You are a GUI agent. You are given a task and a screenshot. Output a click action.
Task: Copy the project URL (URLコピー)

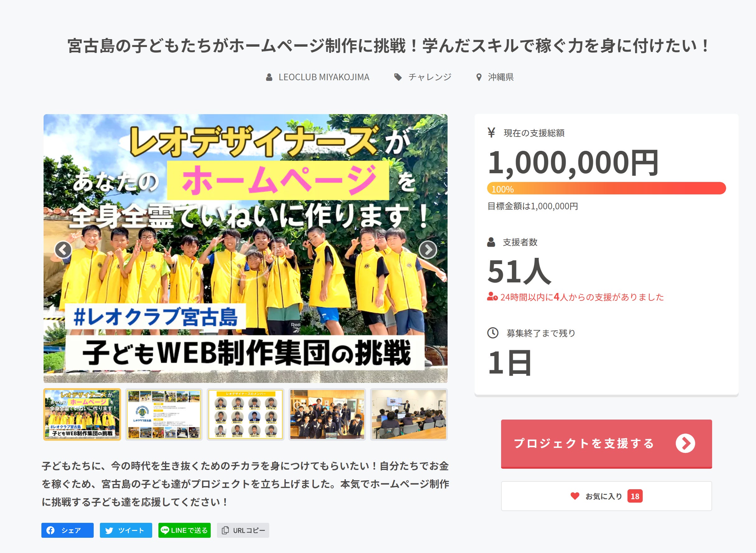tap(243, 530)
